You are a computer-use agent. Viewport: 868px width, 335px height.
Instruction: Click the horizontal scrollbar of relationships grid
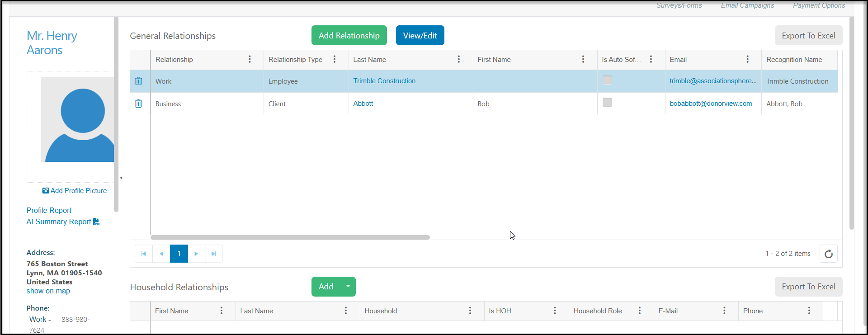tap(290, 237)
